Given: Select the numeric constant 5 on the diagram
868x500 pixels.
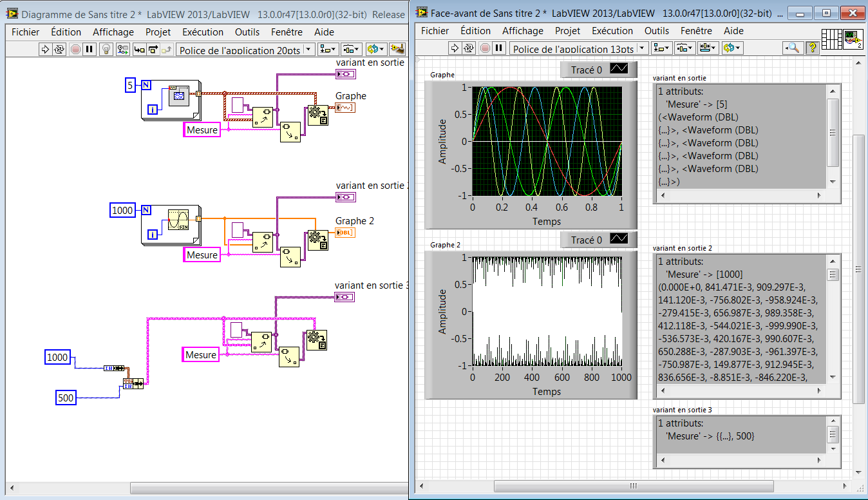Looking at the screenshot, I should [130, 84].
